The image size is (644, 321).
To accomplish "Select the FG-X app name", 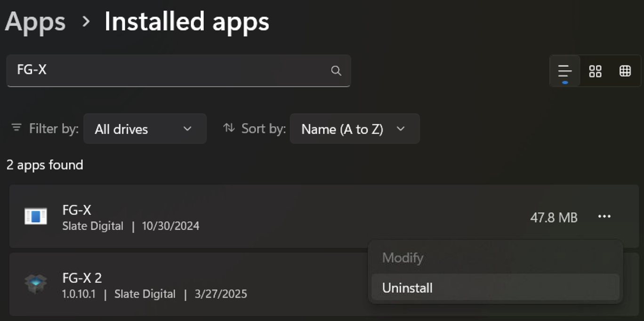I will point(77,209).
